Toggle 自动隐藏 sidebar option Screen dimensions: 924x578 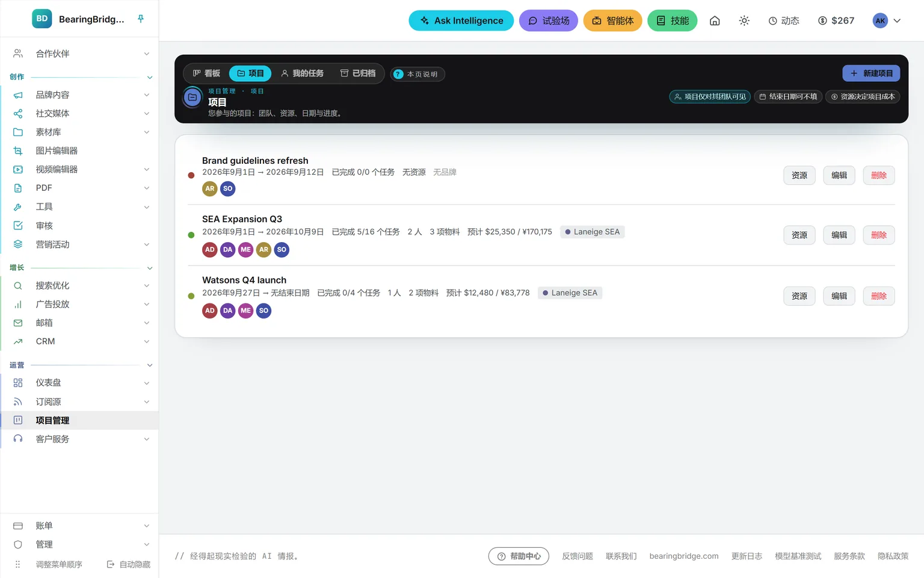(129, 564)
